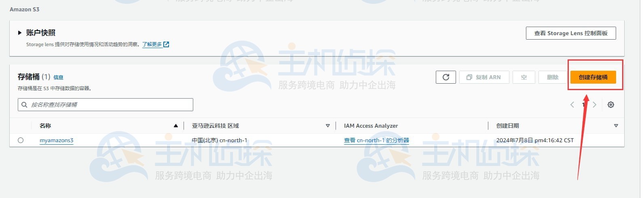Sort by 名称 column ascending arrow
The width and height of the screenshot is (644, 198).
coord(175,126)
